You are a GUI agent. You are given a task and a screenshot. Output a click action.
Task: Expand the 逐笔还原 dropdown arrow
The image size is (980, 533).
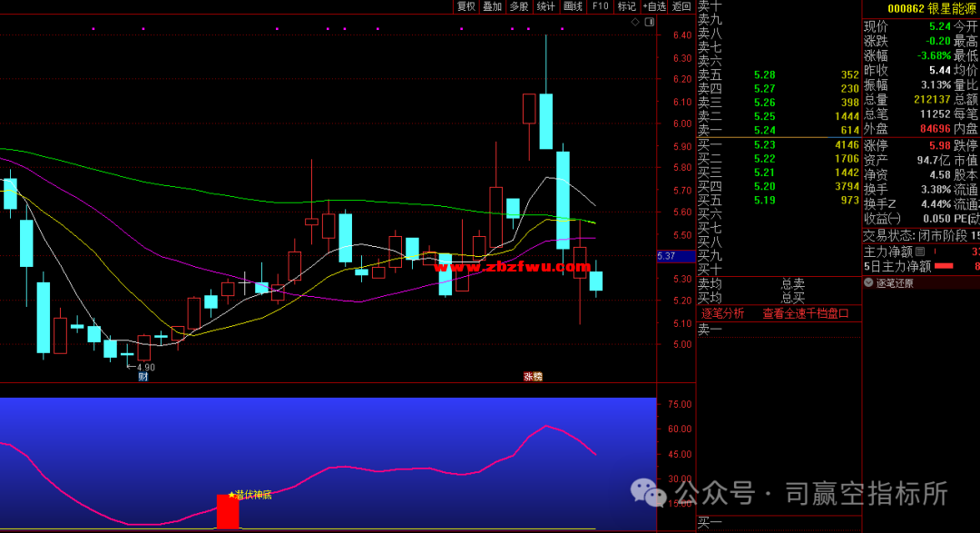click(x=868, y=282)
